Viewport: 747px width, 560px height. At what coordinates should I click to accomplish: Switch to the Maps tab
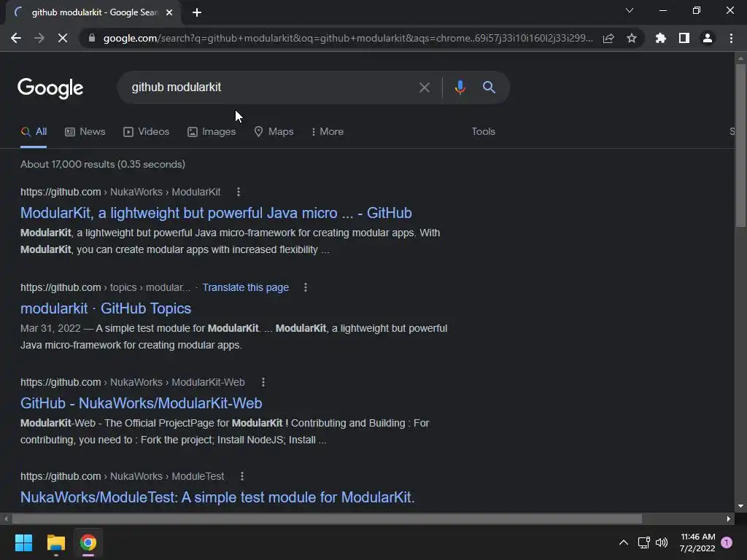[x=274, y=132]
